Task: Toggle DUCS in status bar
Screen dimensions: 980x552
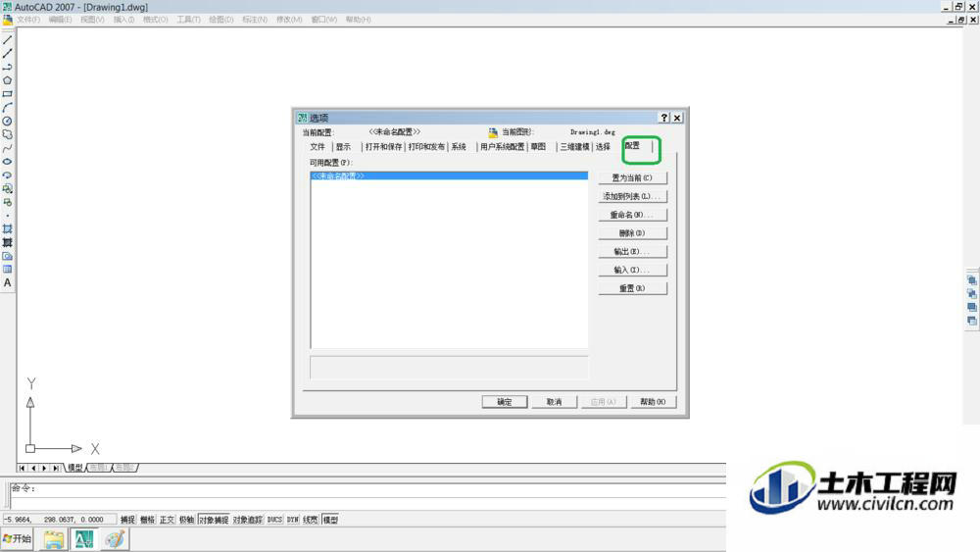Action: point(275,520)
